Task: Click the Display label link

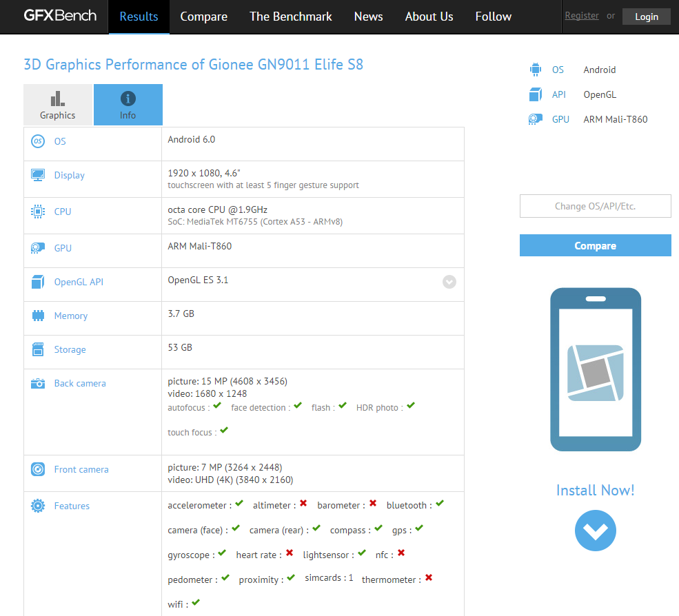Action: pos(70,175)
